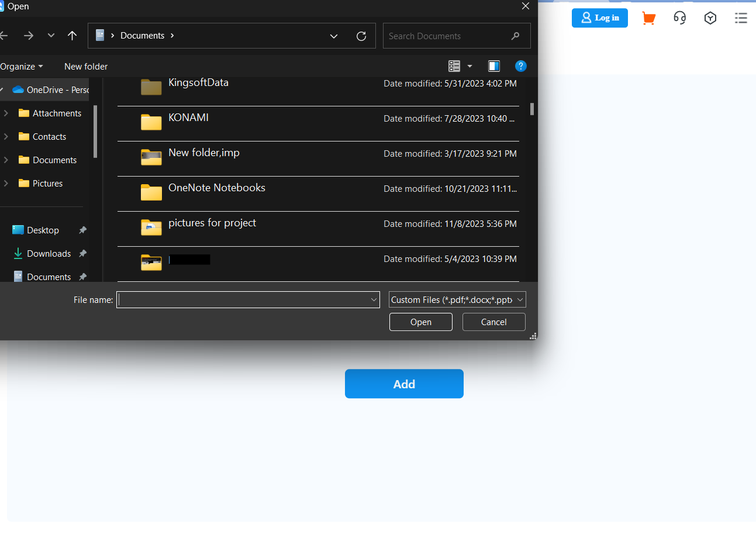Image resolution: width=756 pixels, height=545 pixels.
Task: Click New folder in toolbar
Action: pos(86,67)
